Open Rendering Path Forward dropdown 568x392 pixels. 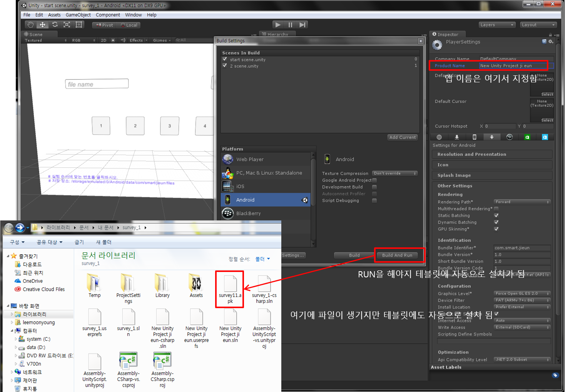coord(522,202)
